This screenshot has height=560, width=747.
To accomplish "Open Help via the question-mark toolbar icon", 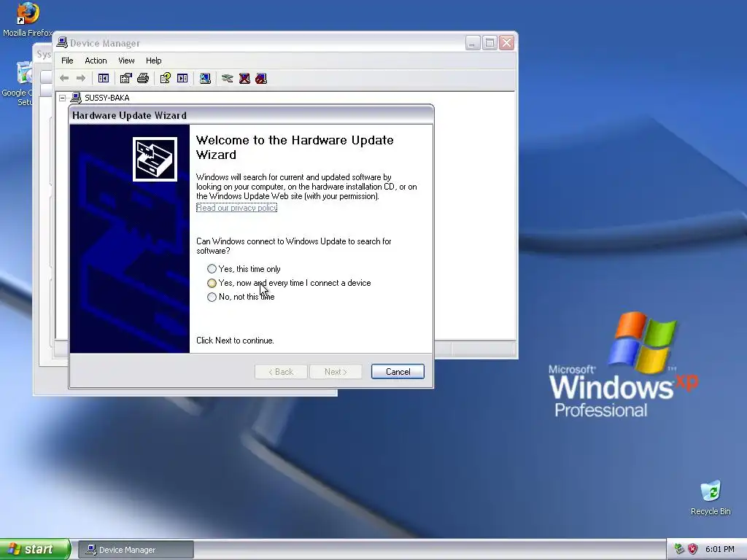I will [x=166, y=78].
